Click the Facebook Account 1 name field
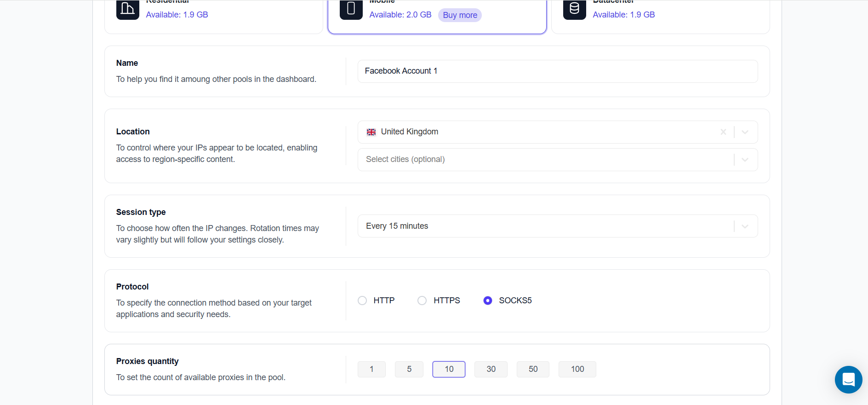This screenshot has height=405, width=868. (x=558, y=71)
